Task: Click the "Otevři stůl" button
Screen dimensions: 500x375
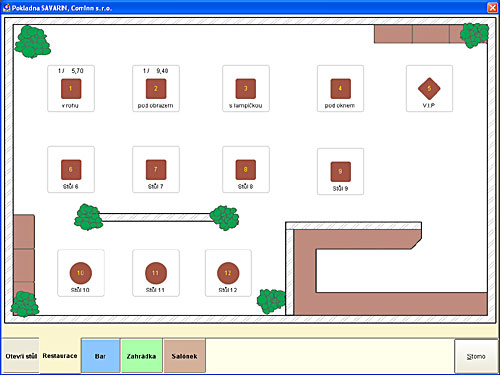Action: [21, 356]
